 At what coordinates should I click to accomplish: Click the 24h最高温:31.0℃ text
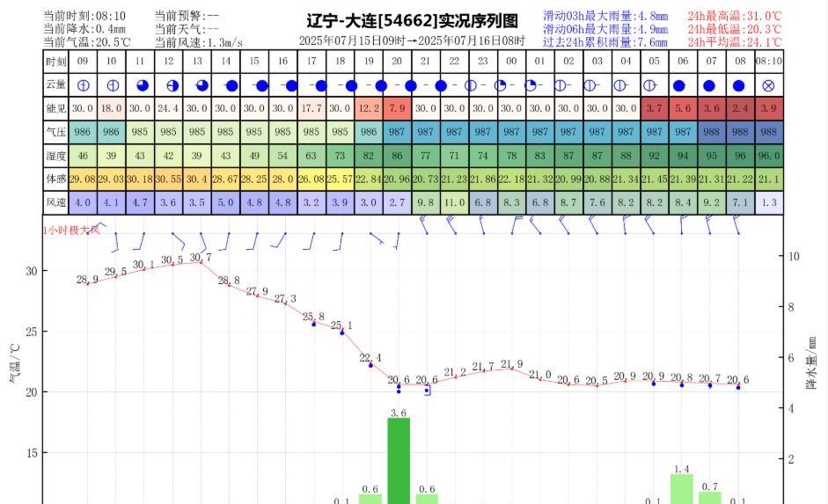[734, 17]
